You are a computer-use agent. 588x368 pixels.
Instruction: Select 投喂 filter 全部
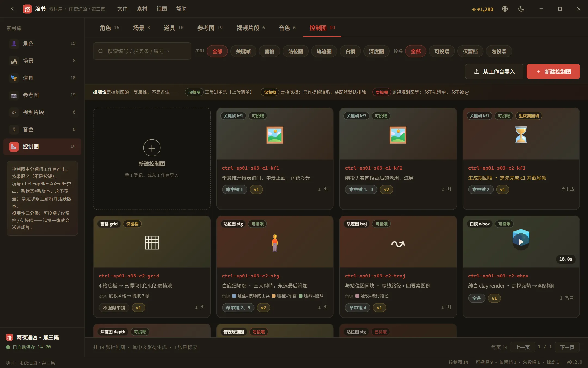[x=415, y=51]
